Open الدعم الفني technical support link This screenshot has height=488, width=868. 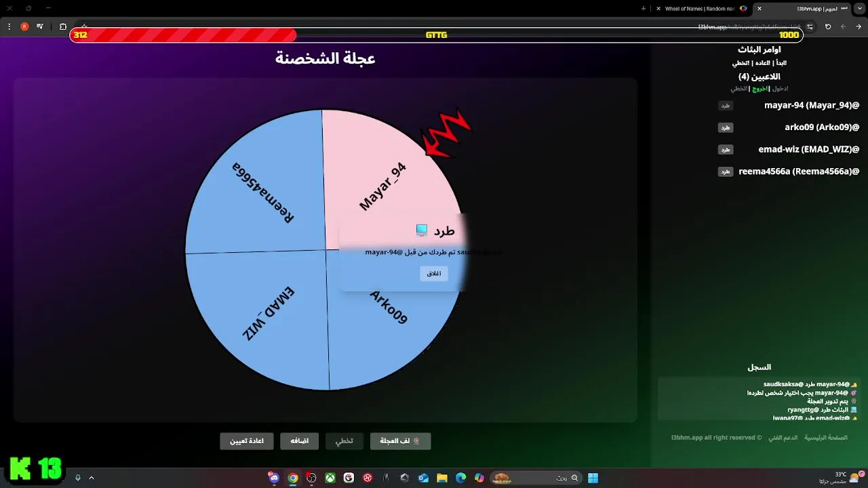pos(783,438)
